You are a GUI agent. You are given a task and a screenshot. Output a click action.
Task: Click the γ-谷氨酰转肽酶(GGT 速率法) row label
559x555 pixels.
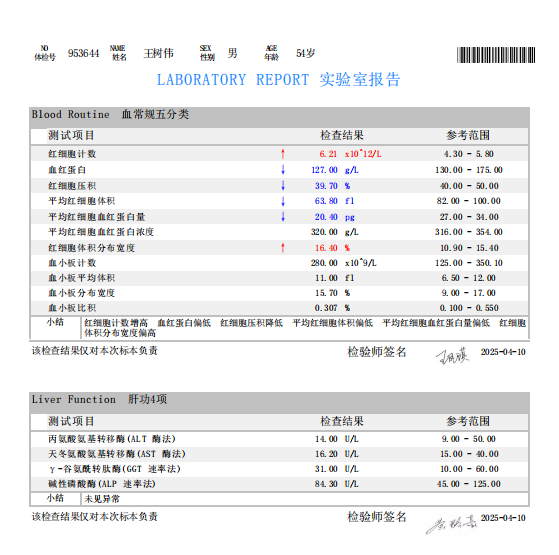click(115, 469)
